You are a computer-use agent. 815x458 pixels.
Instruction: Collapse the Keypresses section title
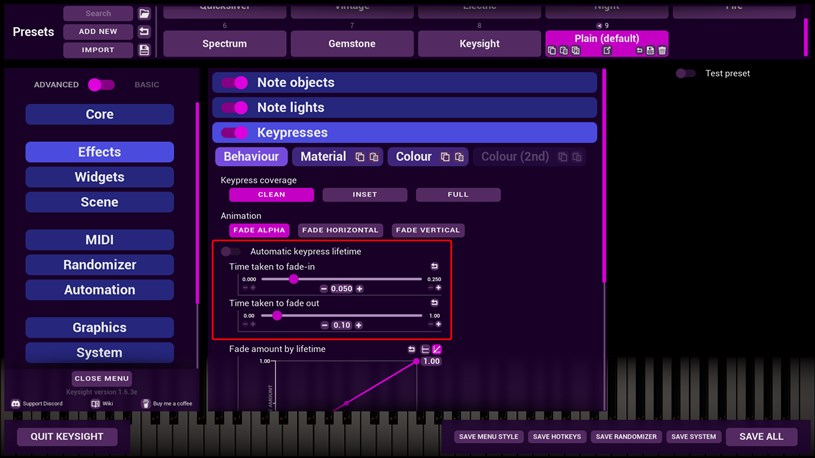click(292, 133)
